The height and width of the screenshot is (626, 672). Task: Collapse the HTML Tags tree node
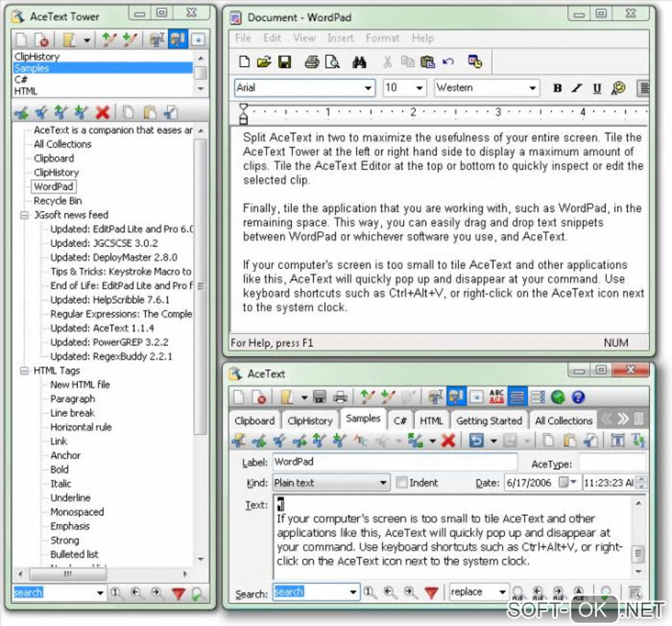coord(24,370)
